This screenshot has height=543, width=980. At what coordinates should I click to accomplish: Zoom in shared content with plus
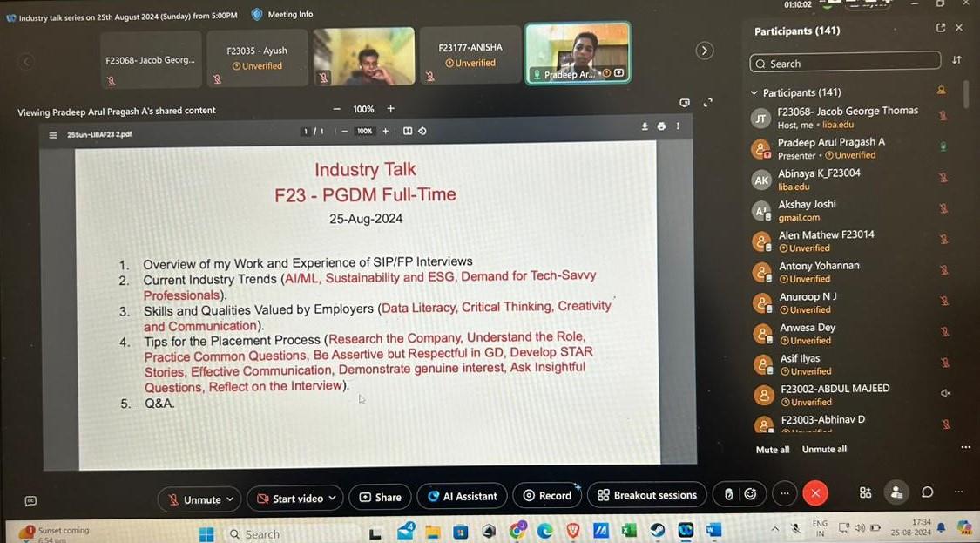[x=390, y=108]
